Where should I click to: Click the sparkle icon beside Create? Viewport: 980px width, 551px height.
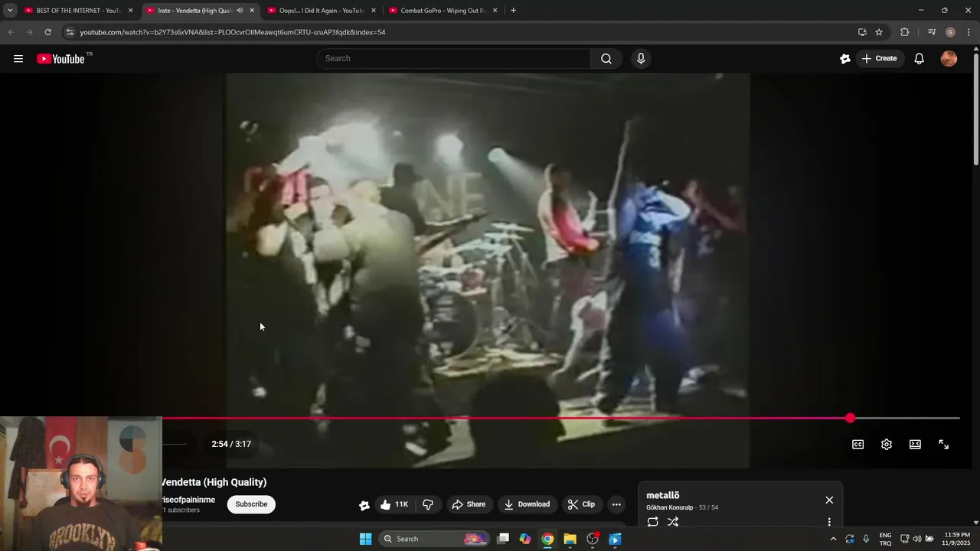[x=845, y=59]
